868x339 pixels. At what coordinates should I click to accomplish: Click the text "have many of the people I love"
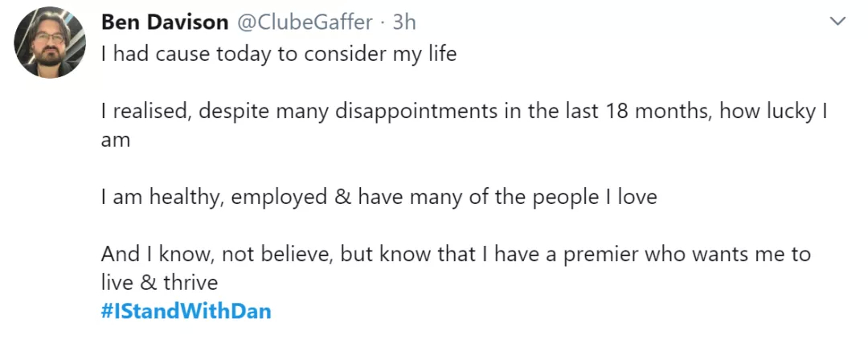coord(508,198)
